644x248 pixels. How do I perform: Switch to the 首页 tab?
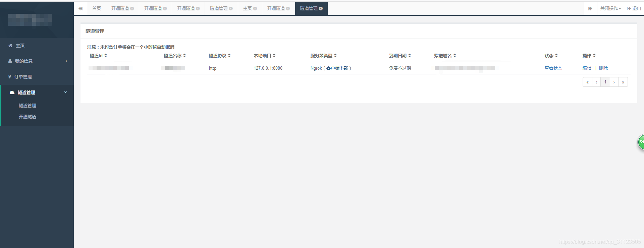[x=97, y=9]
